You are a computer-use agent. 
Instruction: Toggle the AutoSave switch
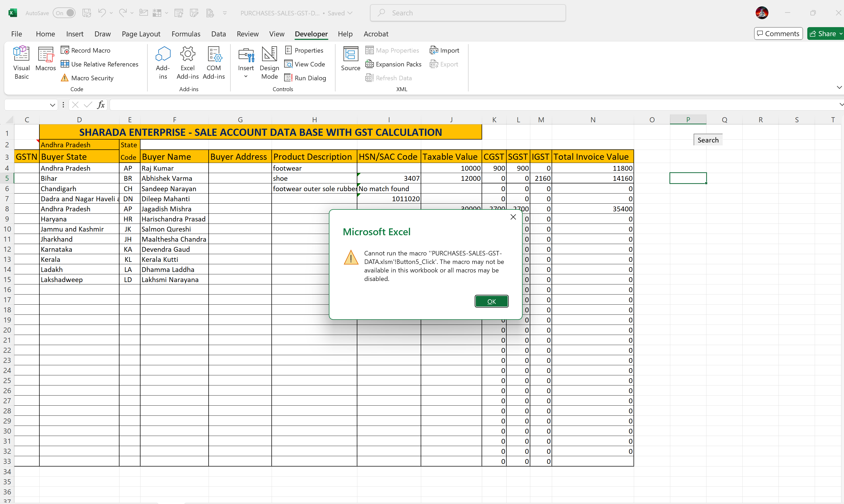coord(64,13)
